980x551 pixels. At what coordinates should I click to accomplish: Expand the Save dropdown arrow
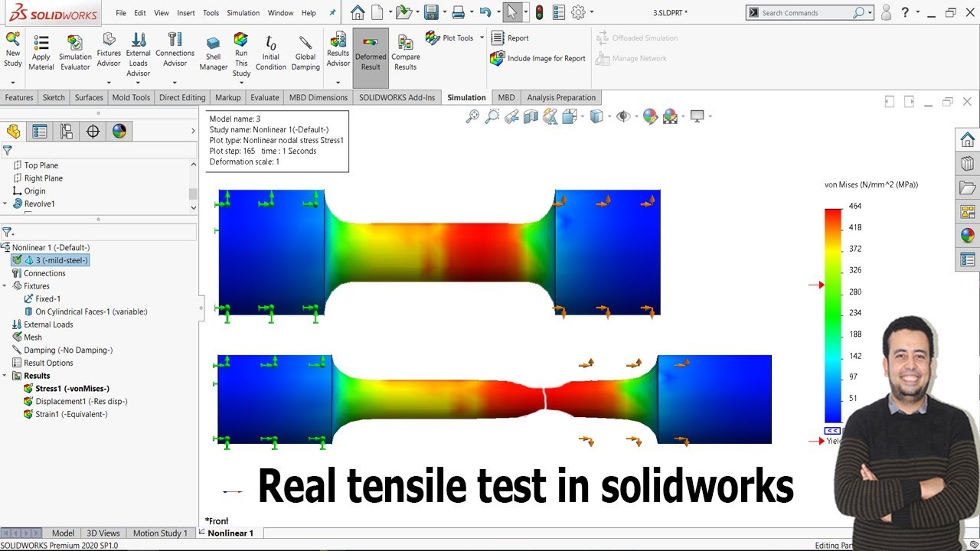coord(444,13)
